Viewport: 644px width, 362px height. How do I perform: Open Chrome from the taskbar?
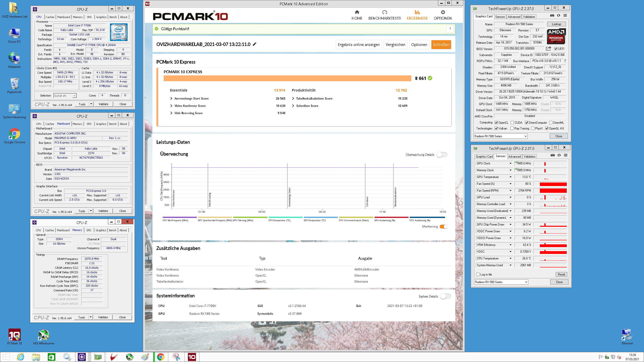click(161, 357)
